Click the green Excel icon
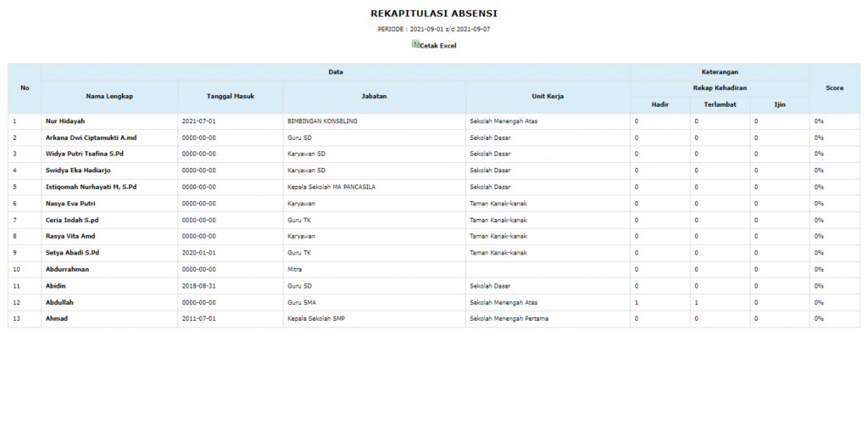Screen dimensions: 868x426 coord(415,43)
